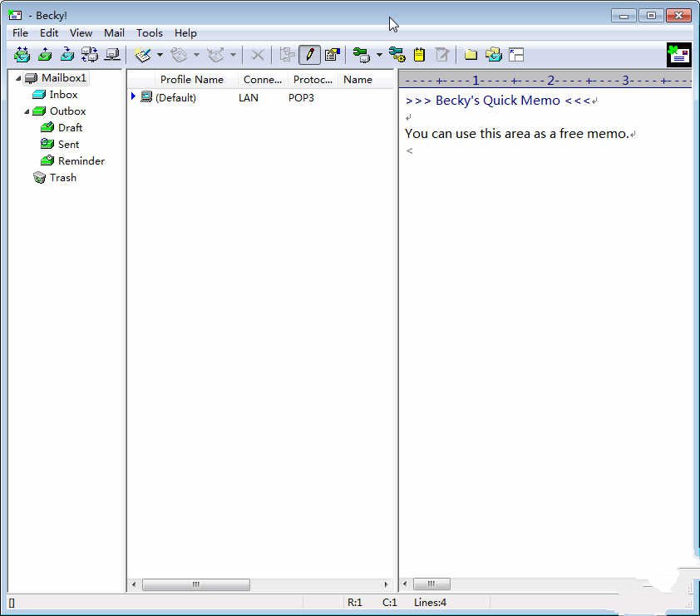700x616 pixels.
Task: Open the Compose button's dropdown arrow
Action: click(160, 56)
